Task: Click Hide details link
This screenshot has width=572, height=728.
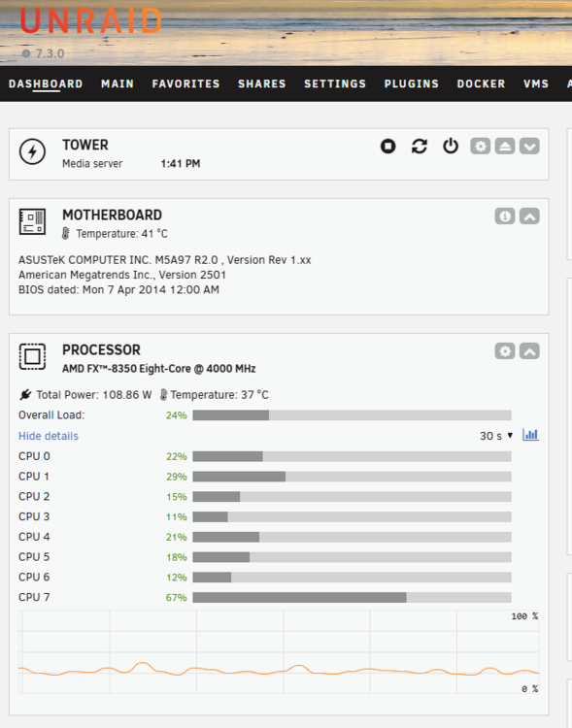Action: tap(49, 436)
